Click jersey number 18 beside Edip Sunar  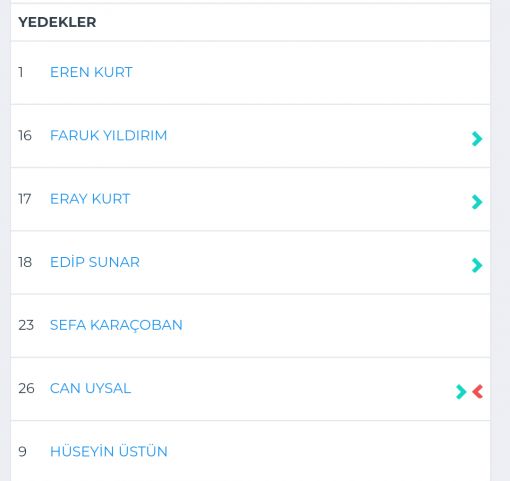click(x=25, y=262)
